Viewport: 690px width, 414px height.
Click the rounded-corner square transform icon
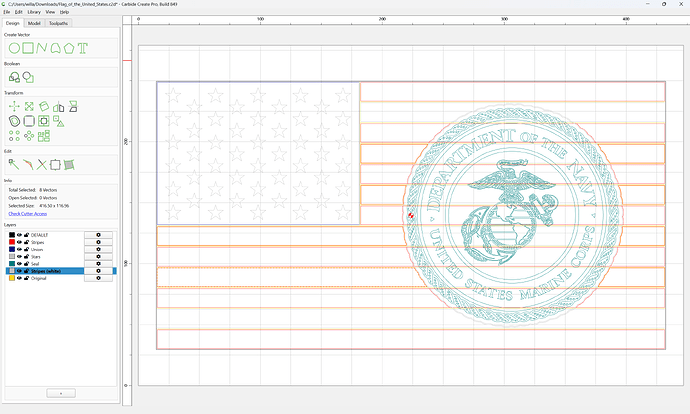coord(29,121)
